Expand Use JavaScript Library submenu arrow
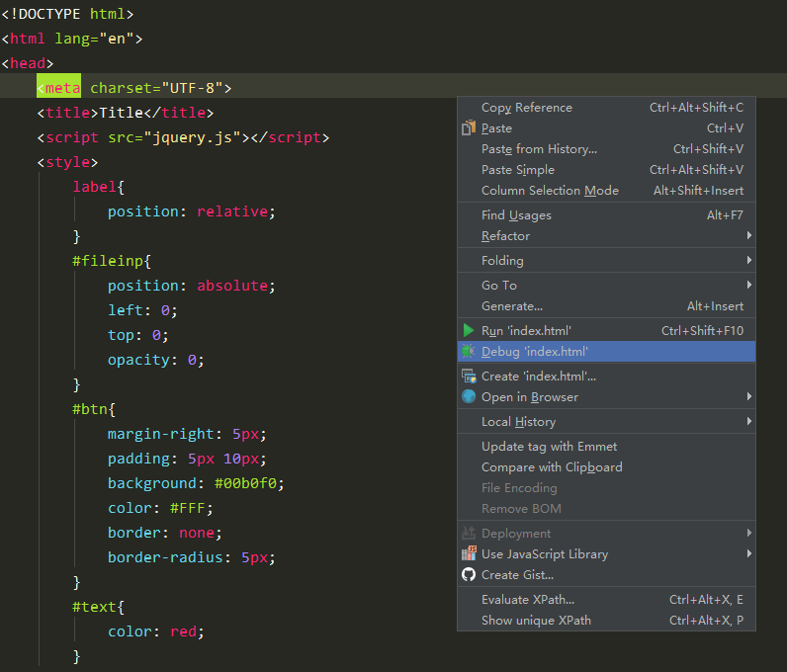This screenshot has height=672, width=787. 748,553
